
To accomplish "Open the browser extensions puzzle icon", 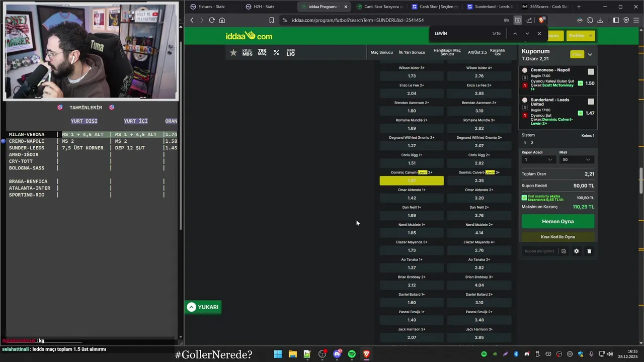I will [x=590, y=20].
